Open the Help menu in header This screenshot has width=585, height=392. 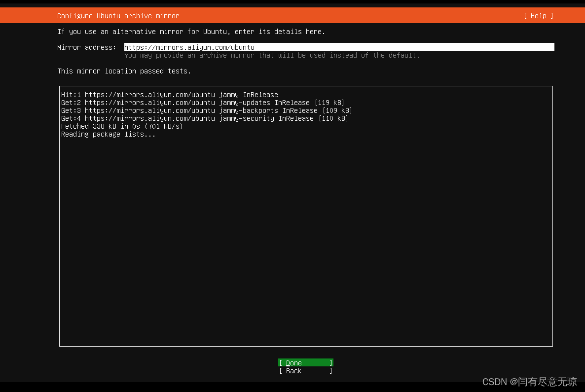[x=538, y=16]
